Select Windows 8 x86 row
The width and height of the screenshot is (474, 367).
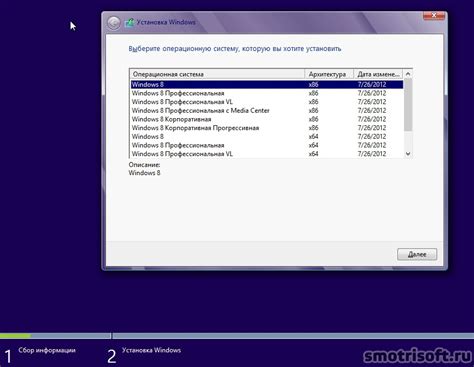point(267,84)
